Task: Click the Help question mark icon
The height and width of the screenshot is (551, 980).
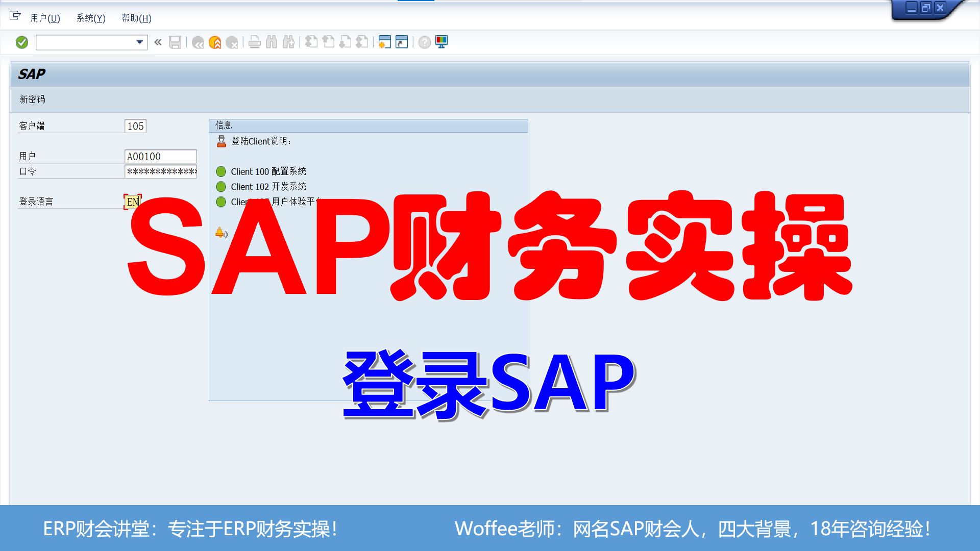Action: [424, 42]
